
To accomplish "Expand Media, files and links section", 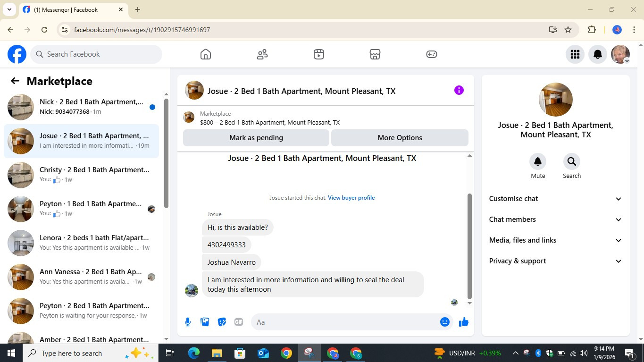I will 555,240.
